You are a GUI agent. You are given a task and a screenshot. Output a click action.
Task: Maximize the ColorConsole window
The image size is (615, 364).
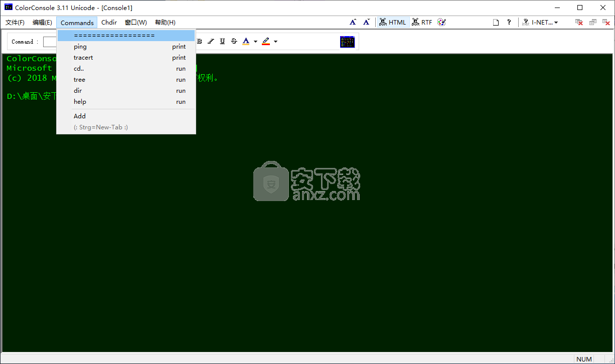(580, 8)
